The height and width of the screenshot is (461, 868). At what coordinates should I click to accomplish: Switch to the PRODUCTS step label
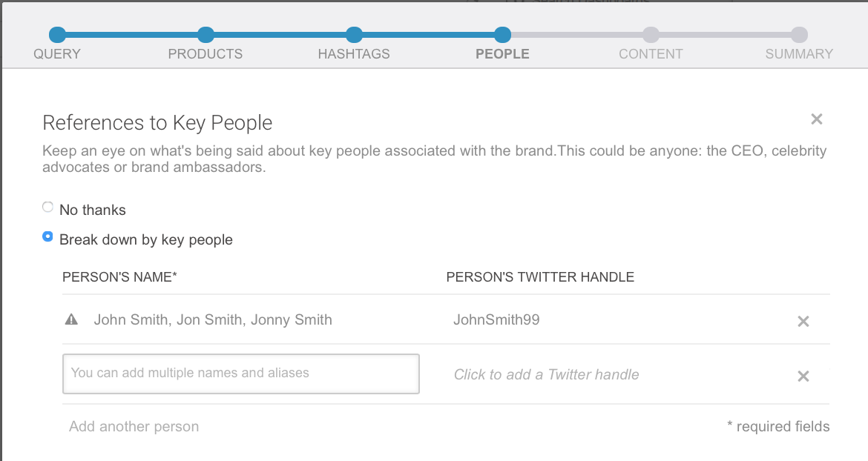tap(206, 53)
